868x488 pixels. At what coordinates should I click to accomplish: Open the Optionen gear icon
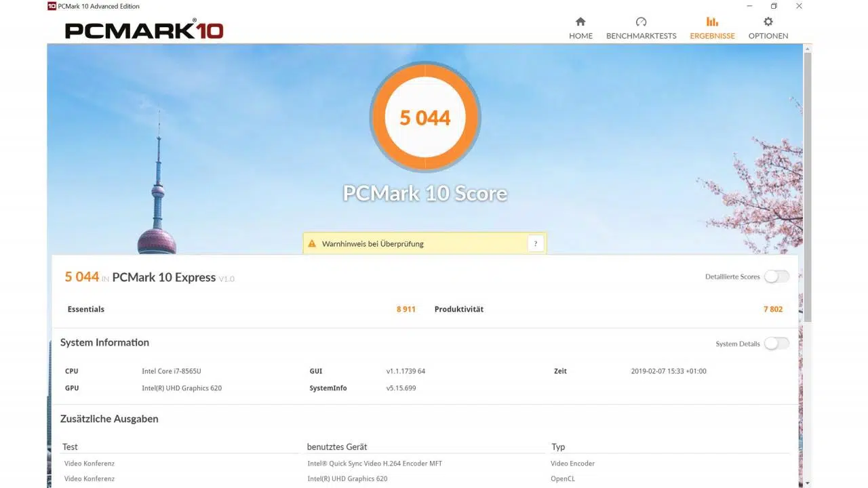(768, 22)
